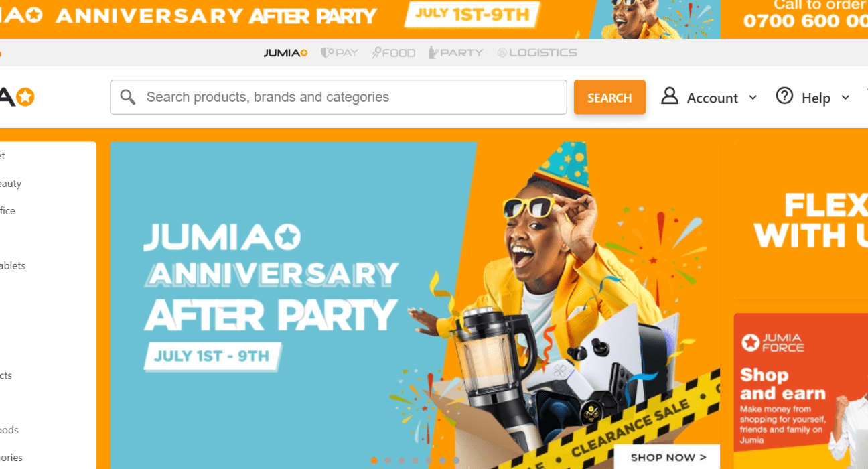This screenshot has height=469, width=868.
Task: Open the Jumia Force Shop and earn banner
Action: (x=800, y=391)
